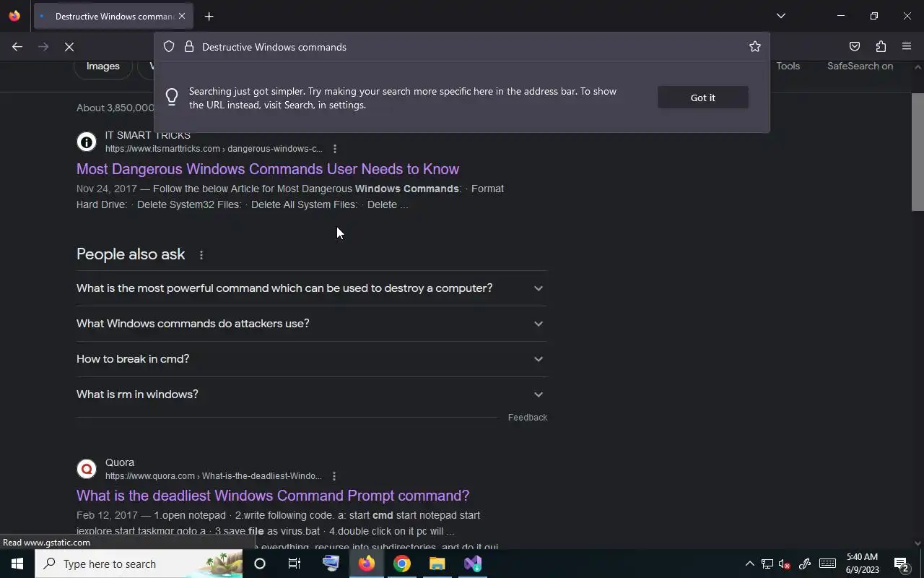View site security padlock info
Viewport: 924px width, 578px height.
(x=189, y=47)
